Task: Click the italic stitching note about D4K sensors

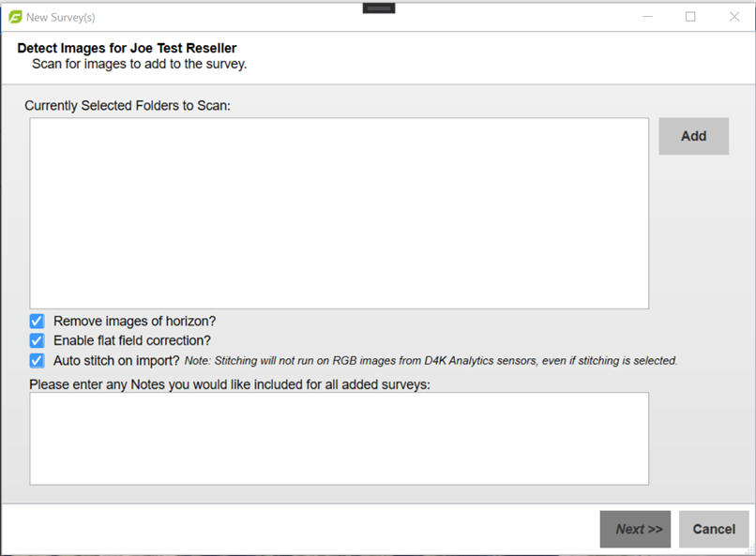Action: 431,361
